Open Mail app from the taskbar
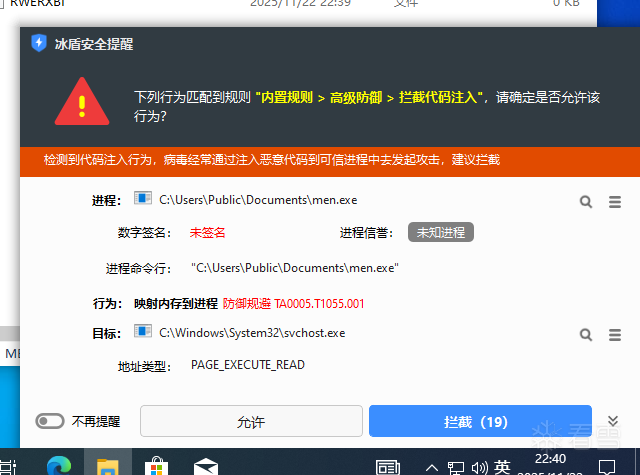This screenshot has width=640, height=475. coord(206,466)
